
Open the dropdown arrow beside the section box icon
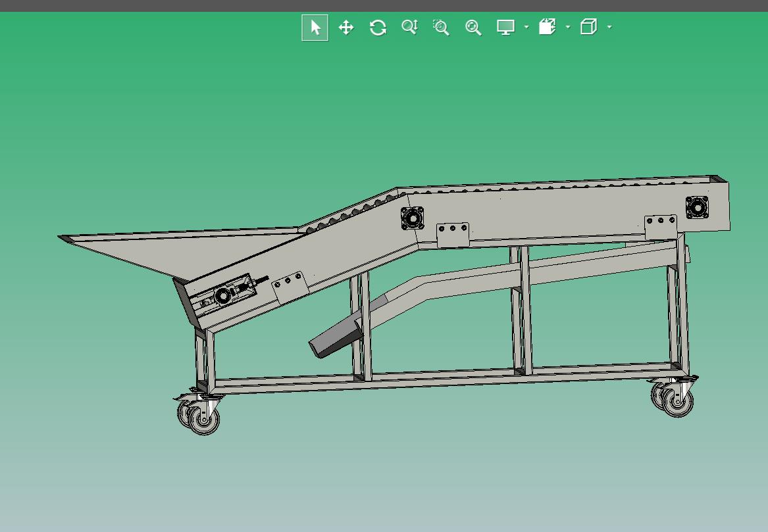(x=568, y=27)
